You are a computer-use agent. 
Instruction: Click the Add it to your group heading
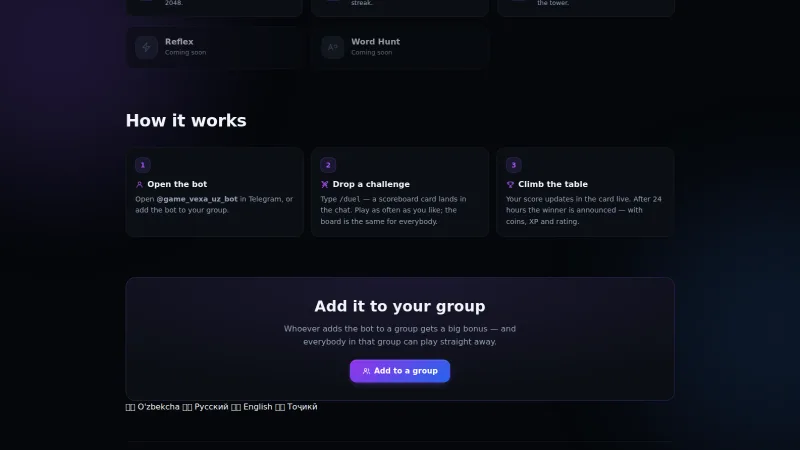tap(400, 306)
